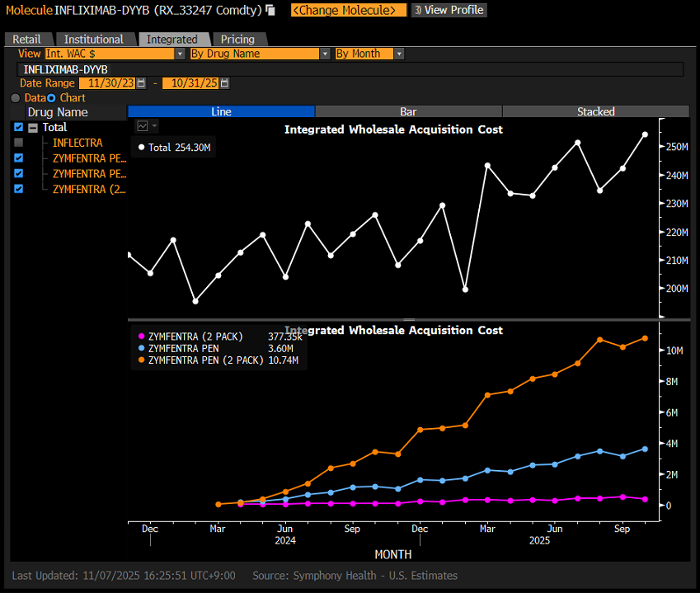The image size is (700, 593).
Task: Uncheck the second ZYMFENTRA PE... checkbox
Action: coord(18,173)
